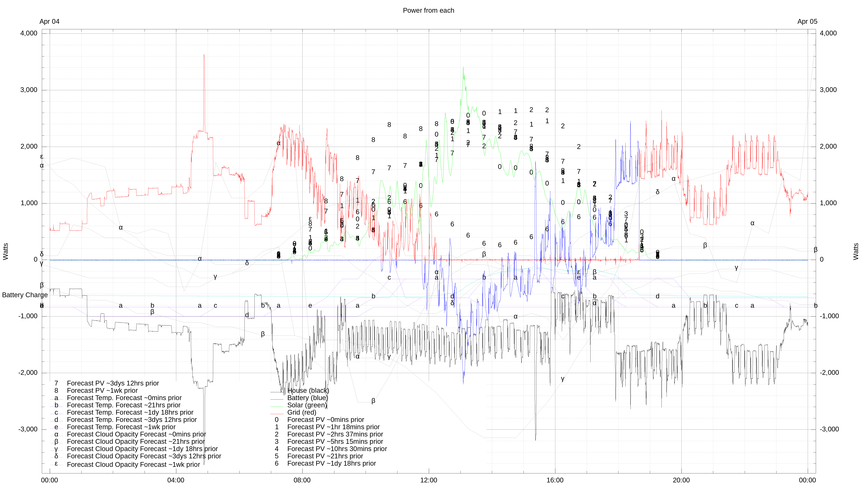Click legend 'Forecast PV ~1dy 18hrs prior'

tap(332, 463)
